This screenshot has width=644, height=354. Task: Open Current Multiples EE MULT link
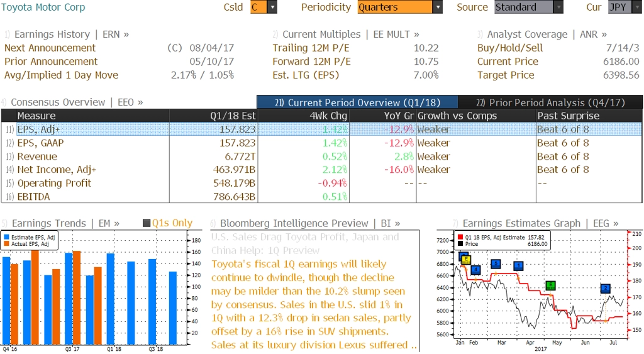pyautogui.click(x=351, y=35)
